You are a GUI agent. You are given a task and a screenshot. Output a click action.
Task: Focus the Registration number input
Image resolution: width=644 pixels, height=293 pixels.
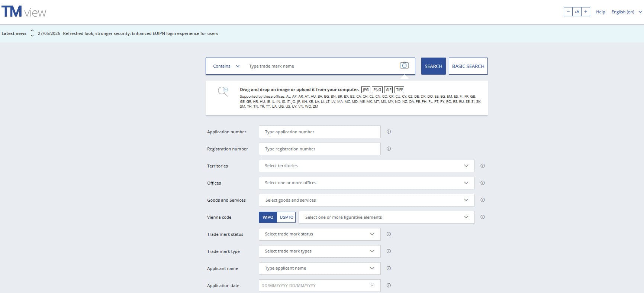click(x=320, y=149)
